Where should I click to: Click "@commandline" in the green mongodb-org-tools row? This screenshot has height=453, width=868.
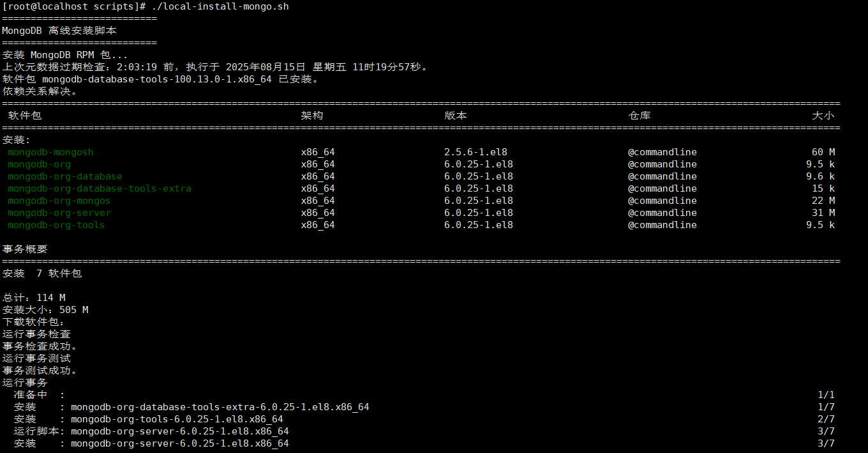(x=662, y=225)
